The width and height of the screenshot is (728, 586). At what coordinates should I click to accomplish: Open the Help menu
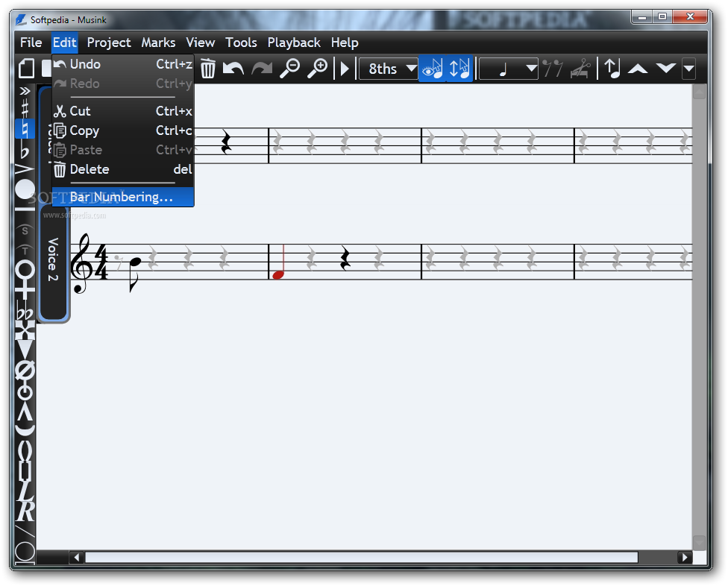click(x=345, y=42)
